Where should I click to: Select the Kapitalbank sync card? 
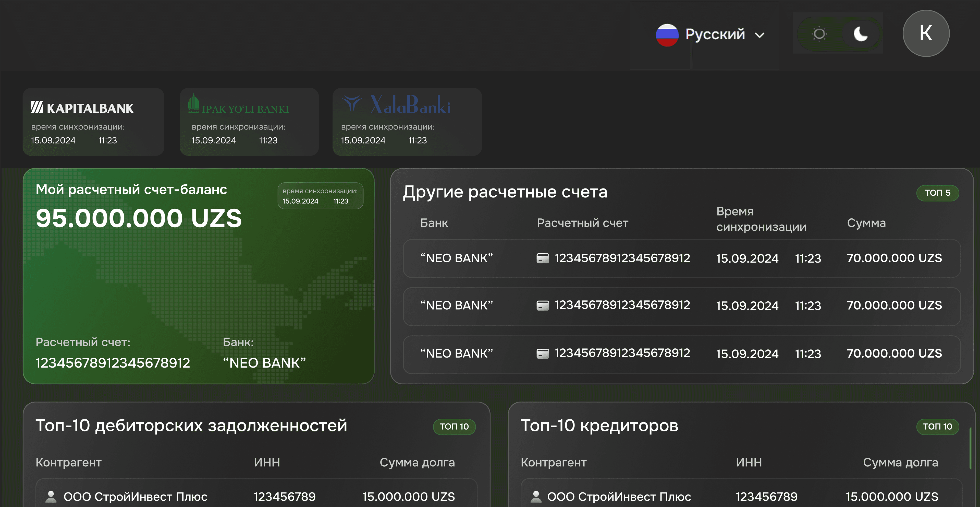pyautogui.click(x=93, y=122)
